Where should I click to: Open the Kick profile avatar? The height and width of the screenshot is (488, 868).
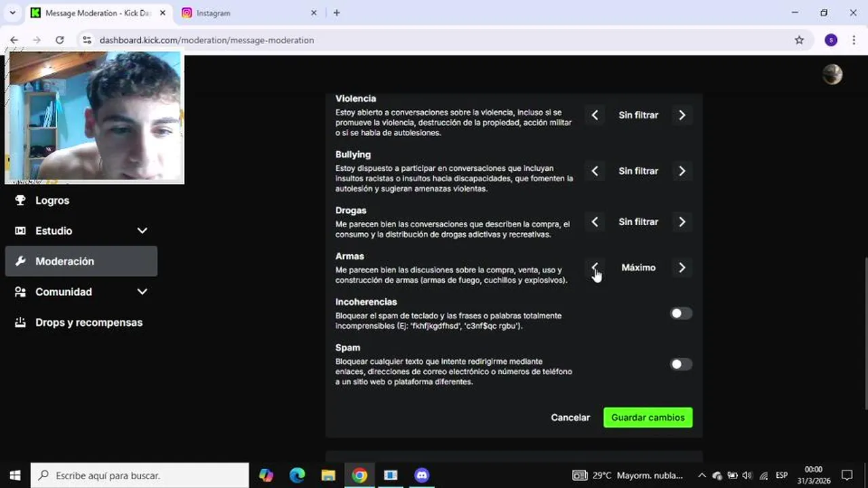(832, 75)
